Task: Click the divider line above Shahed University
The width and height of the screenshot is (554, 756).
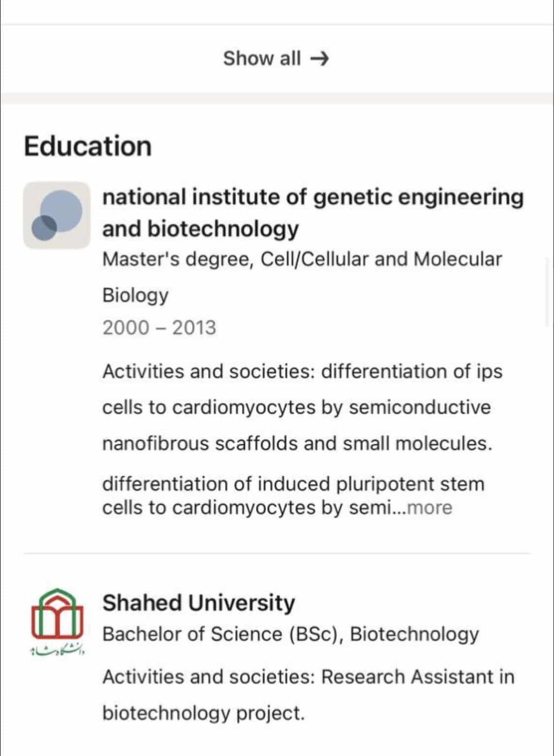Action: (277, 554)
